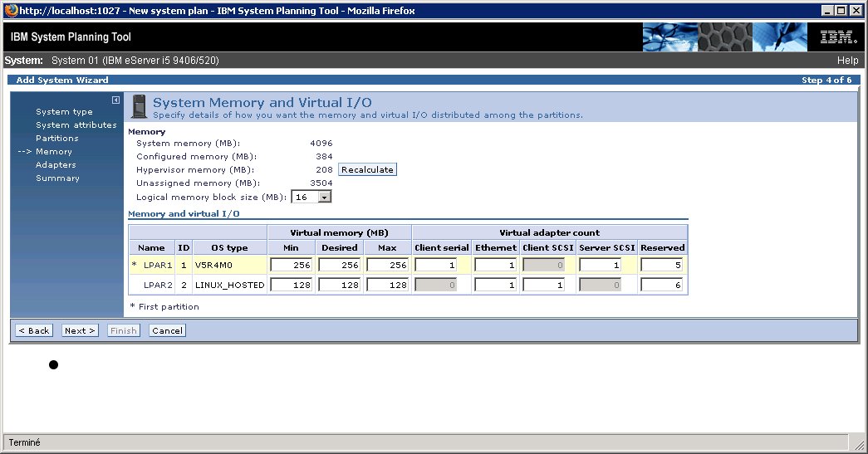Click the configured memory value 384
868x454 pixels.
point(324,157)
